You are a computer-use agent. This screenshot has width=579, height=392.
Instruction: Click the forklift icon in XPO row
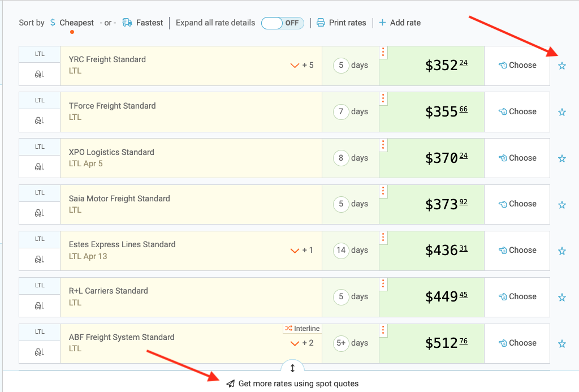[x=40, y=167]
